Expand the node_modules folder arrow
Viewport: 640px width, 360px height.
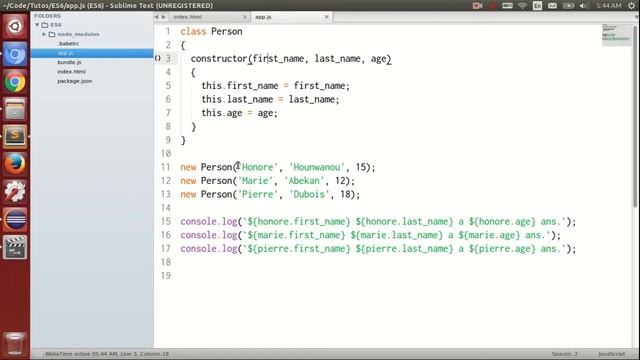tap(44, 34)
